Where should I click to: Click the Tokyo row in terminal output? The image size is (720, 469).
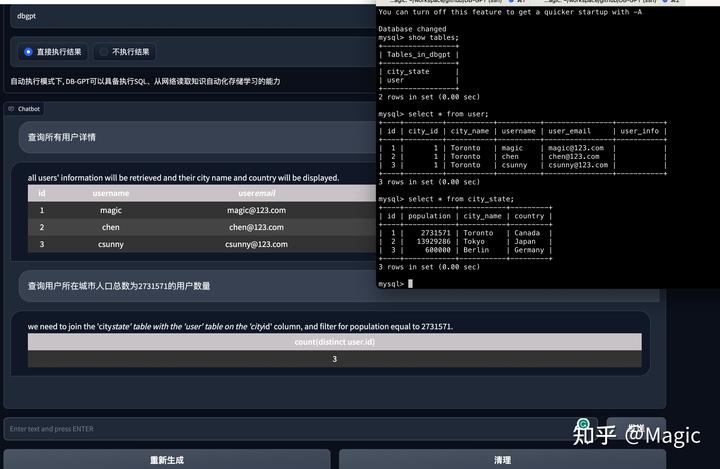(x=465, y=242)
